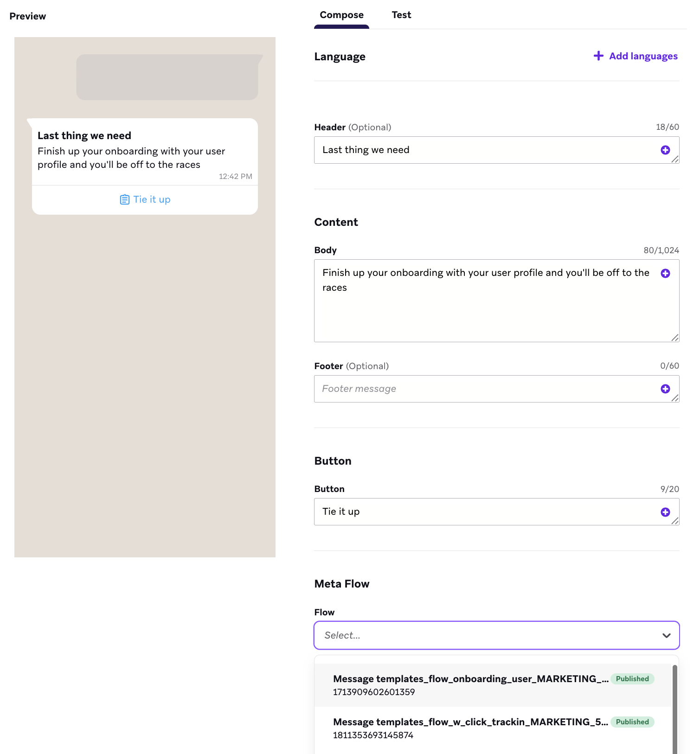The image size is (700, 754).
Task: Click the plus icon in Header field
Action: [x=665, y=150]
